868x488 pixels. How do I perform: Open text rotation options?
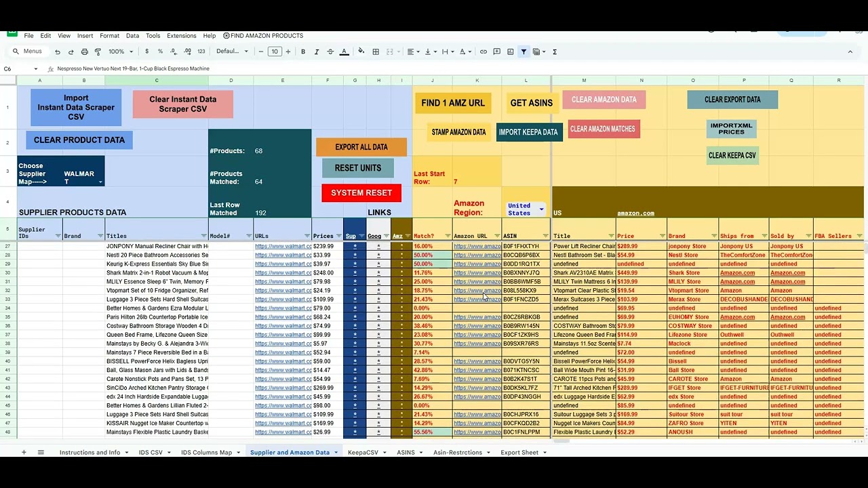[x=465, y=52]
